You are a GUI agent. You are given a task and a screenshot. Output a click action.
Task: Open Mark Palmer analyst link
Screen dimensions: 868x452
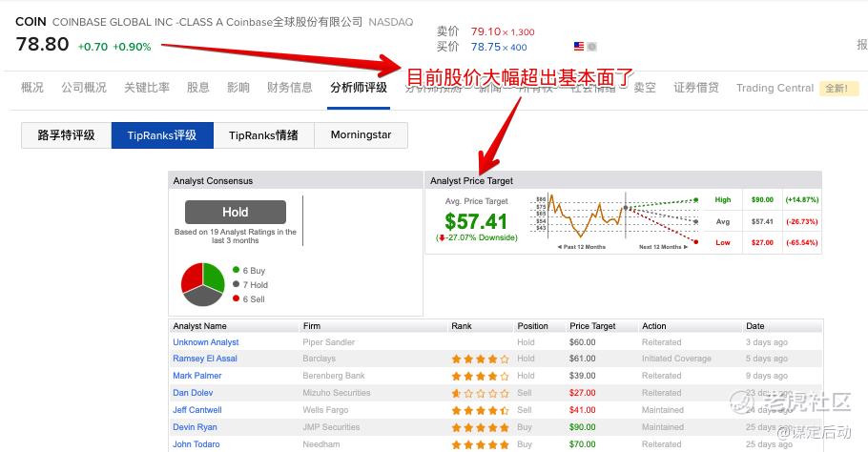click(x=197, y=376)
